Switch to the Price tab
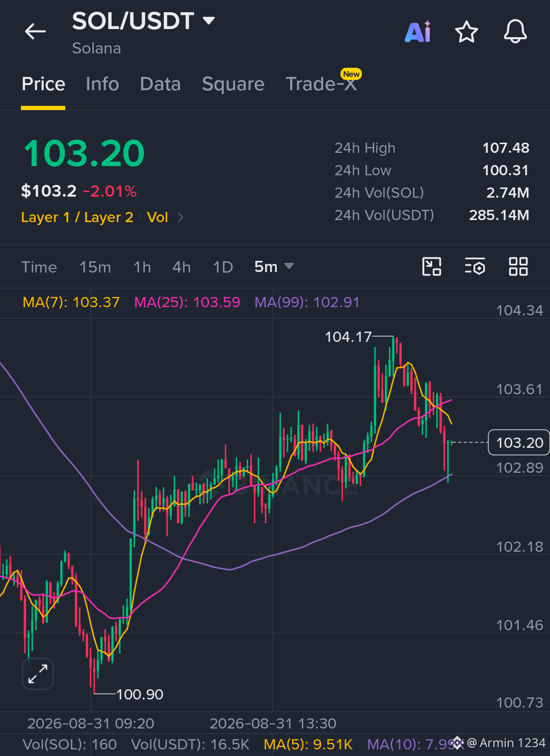550x756 pixels. point(43,84)
